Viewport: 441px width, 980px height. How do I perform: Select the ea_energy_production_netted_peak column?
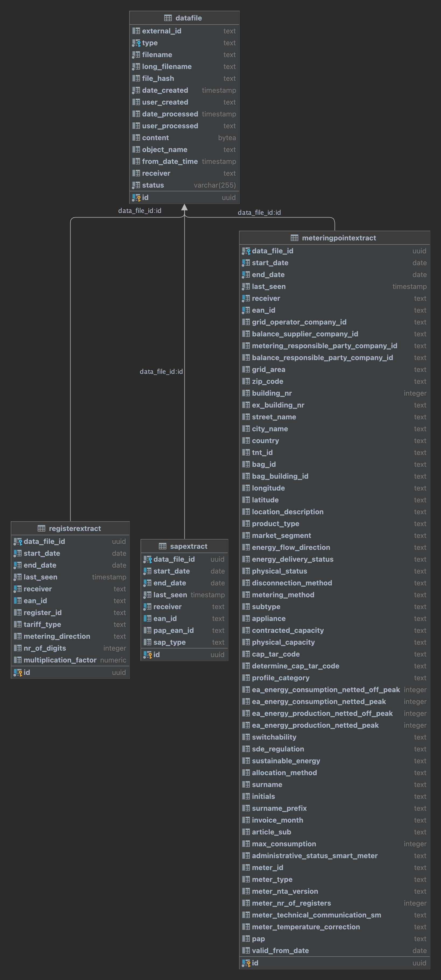[x=315, y=725]
